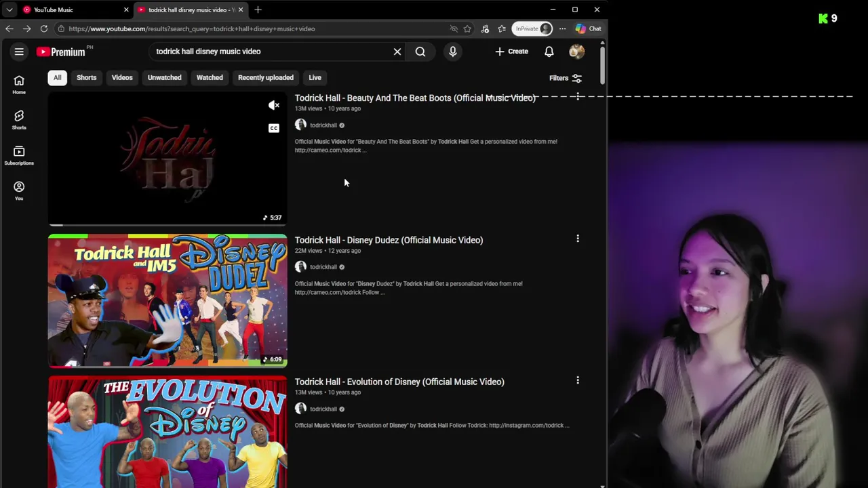
Task: Open the Subscriptions sidebar item
Action: 19,155
